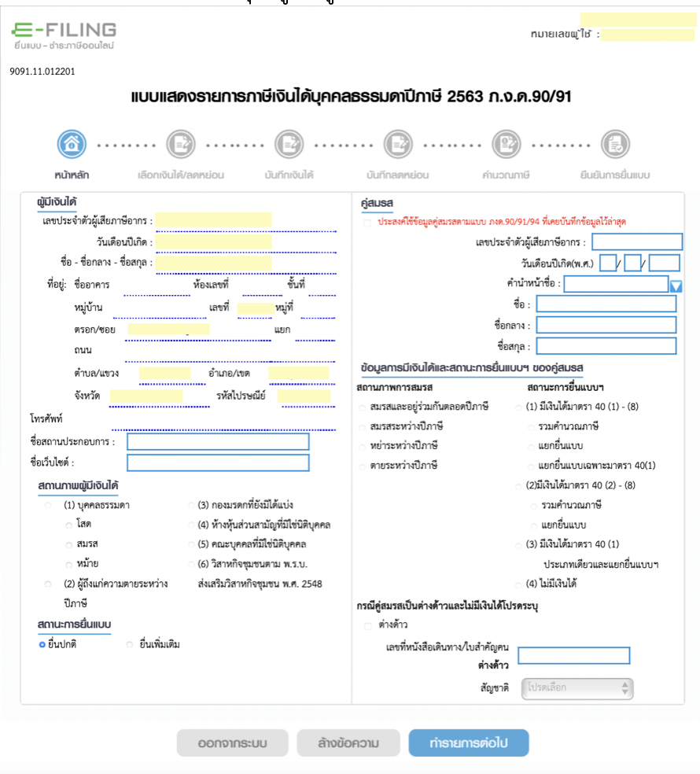Viewport: 700px width, 774px height.
Task: Click the หน้าหลัก home step icon
Action: [x=72, y=144]
